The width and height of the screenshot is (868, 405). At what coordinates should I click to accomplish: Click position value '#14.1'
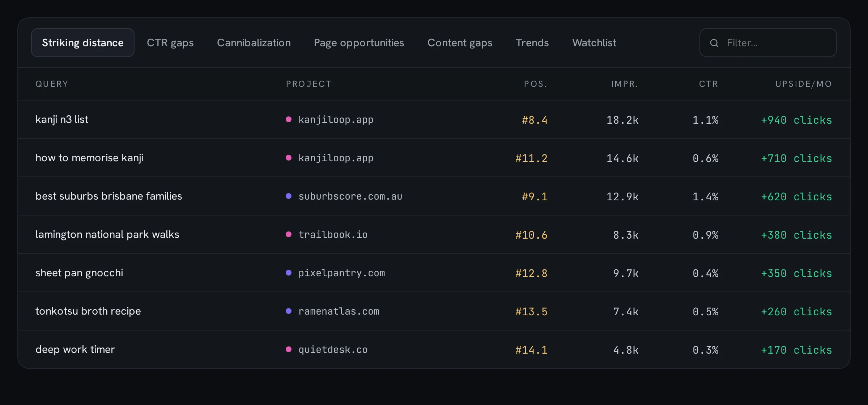531,350
